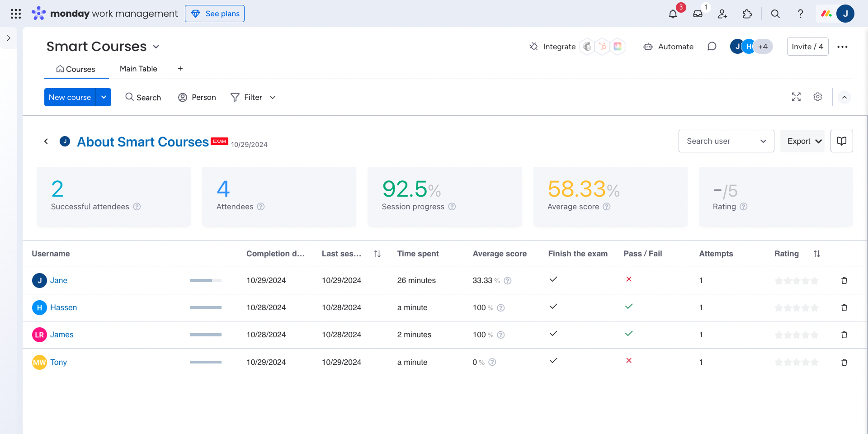Toggle sort on Rating column
The image size is (868, 434).
[x=816, y=254]
